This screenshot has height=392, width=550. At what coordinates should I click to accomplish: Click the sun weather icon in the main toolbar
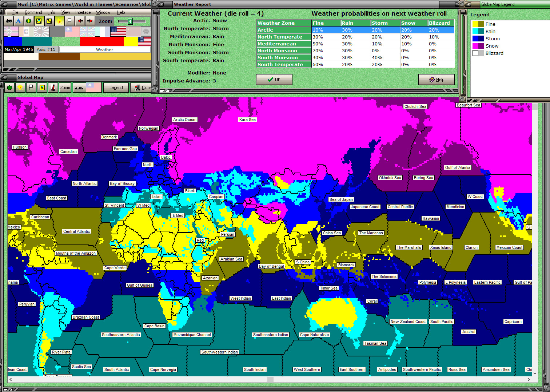tap(59, 21)
